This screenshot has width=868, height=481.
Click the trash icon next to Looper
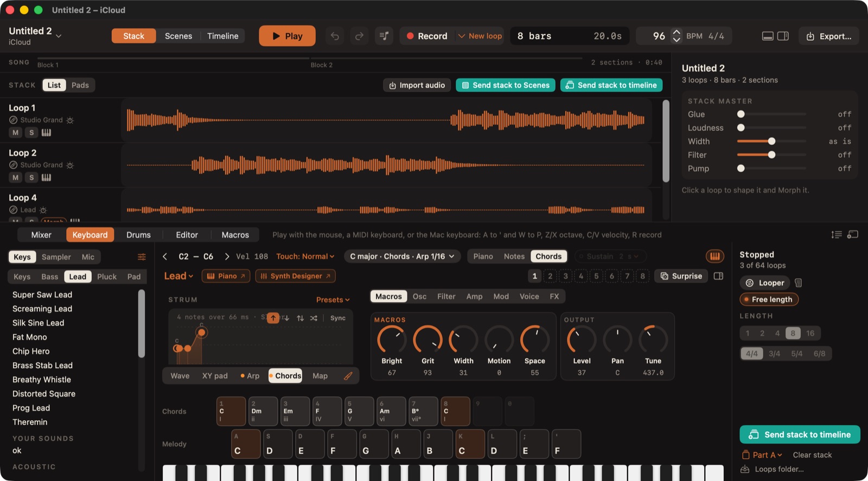798,283
